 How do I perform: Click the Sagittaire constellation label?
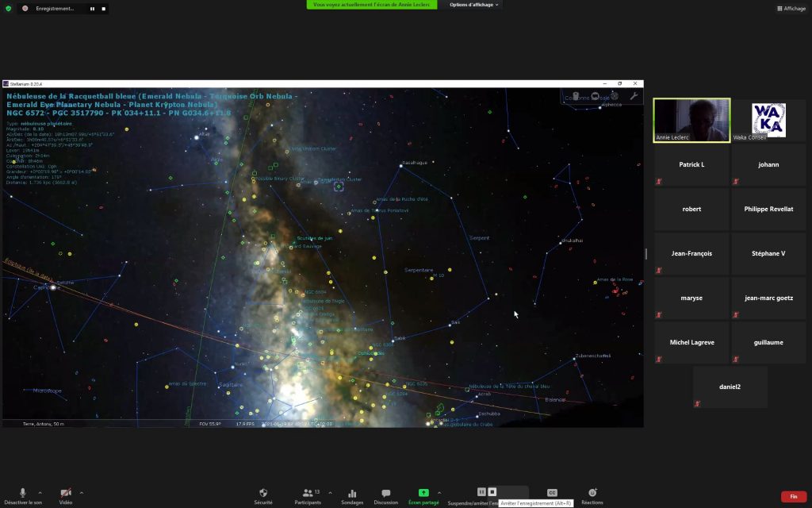(231, 385)
